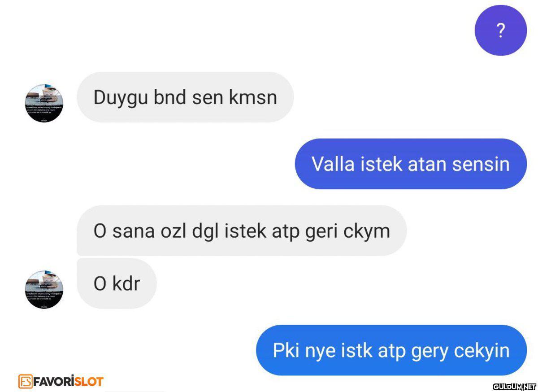Click the word "Valla" in blue bubble
Screen dimensions: 538x392
tap(333, 164)
